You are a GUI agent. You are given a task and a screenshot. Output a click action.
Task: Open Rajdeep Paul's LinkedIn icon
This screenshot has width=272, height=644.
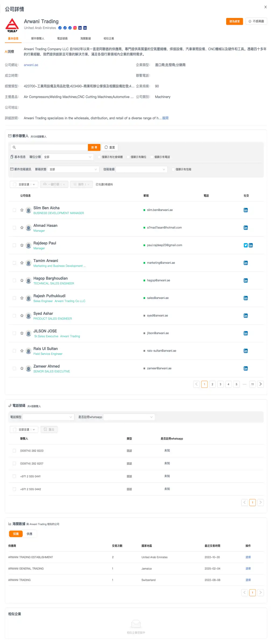tap(251, 245)
